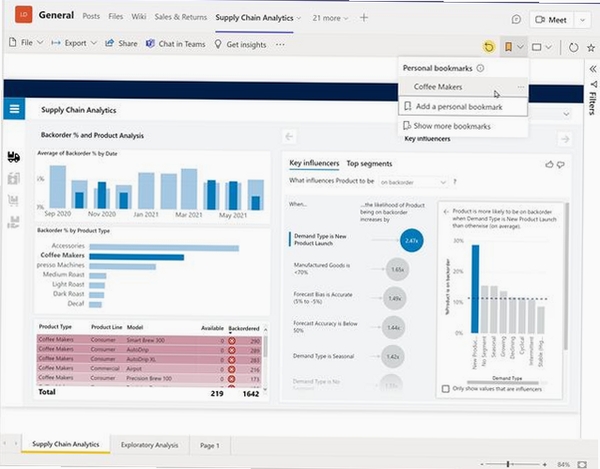Click the question mark help icon beside the dropdown
600x469 pixels.
coord(455,182)
